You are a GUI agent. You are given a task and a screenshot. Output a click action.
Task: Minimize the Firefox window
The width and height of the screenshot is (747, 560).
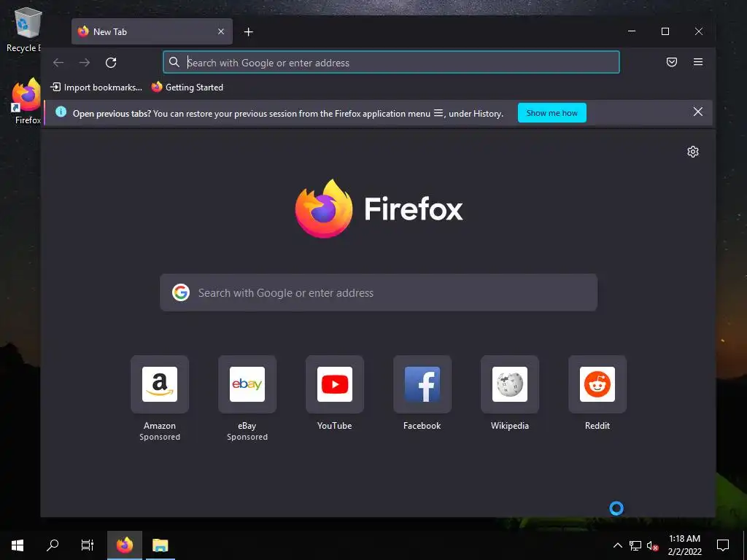click(x=632, y=31)
